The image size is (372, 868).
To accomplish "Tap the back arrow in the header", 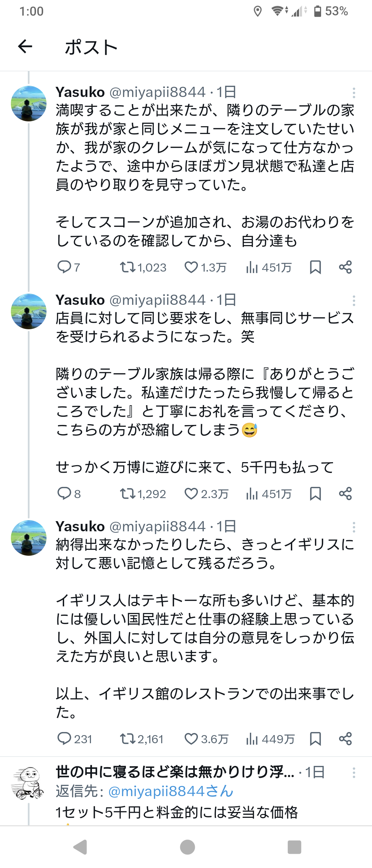I will point(25,46).
